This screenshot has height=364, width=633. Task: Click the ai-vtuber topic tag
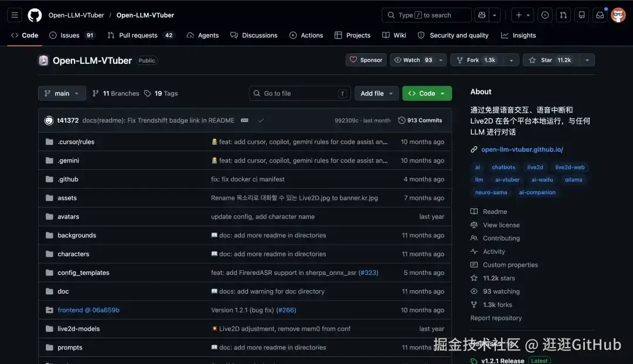pos(507,180)
